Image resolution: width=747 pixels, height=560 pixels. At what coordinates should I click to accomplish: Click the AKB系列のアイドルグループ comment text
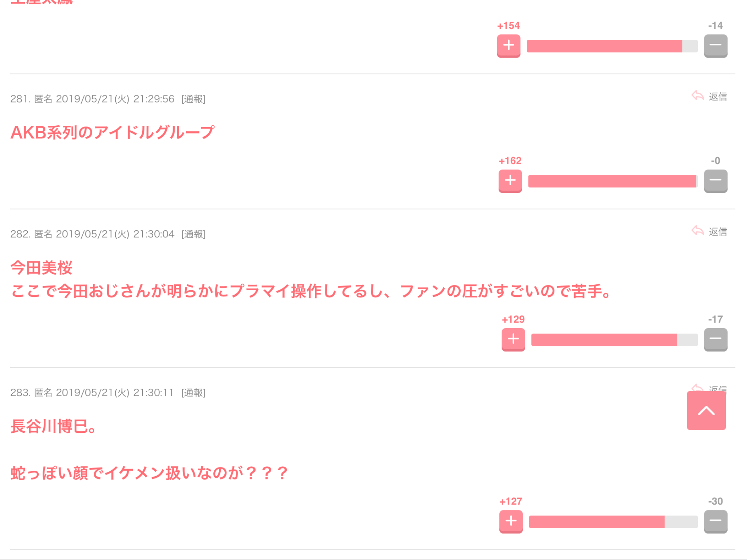[112, 132]
